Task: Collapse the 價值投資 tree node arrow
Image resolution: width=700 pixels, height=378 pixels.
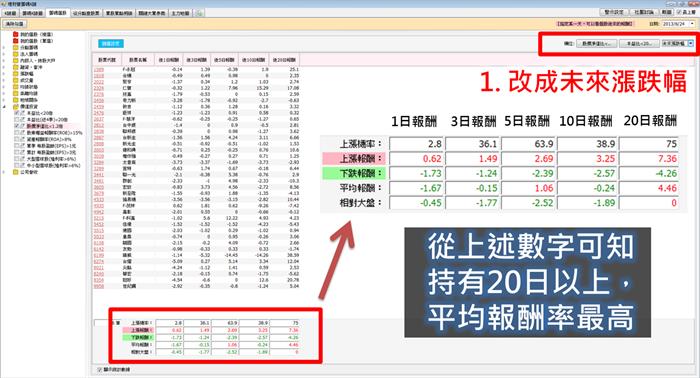Action: click(x=4, y=107)
